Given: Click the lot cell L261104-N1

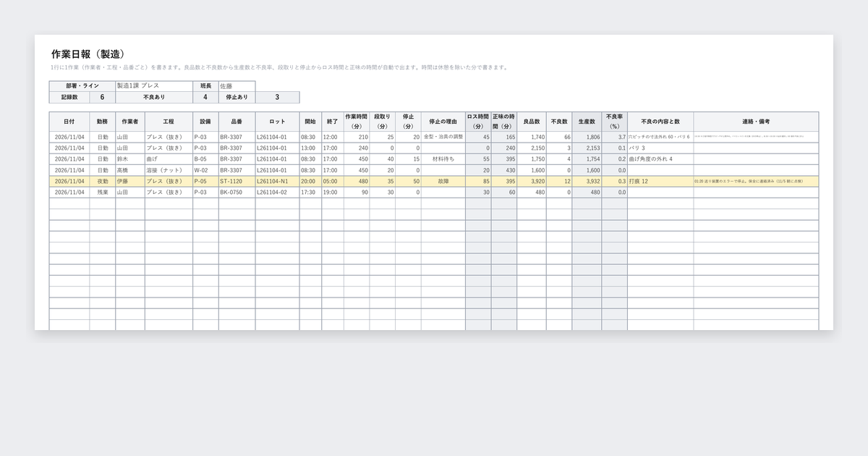Looking at the screenshot, I should coord(277,181).
